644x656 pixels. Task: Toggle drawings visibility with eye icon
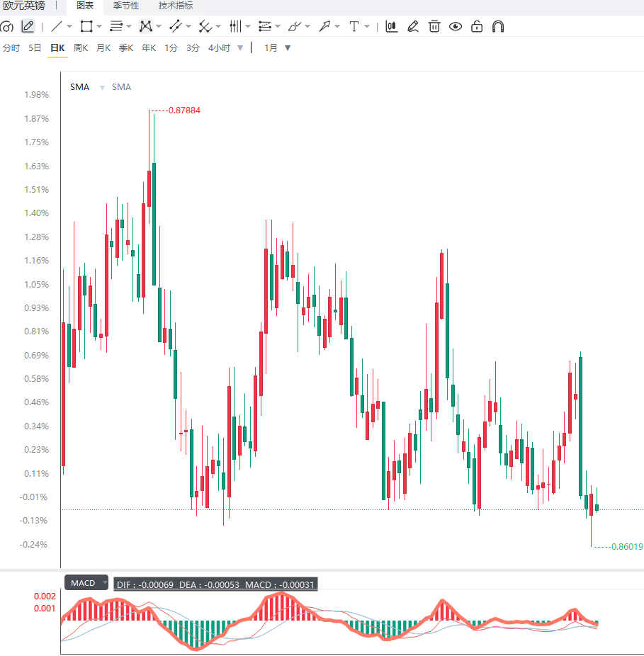pos(456,27)
